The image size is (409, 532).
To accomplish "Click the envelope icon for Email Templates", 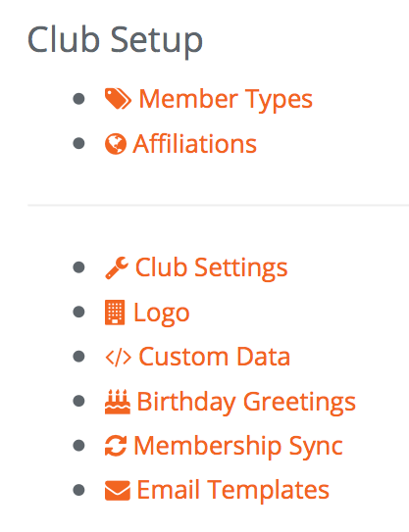I will (x=118, y=490).
